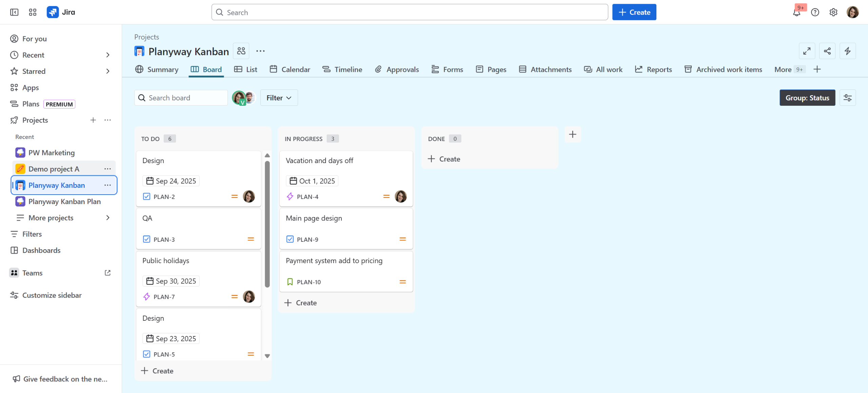Click the share icon near the title

(x=827, y=51)
